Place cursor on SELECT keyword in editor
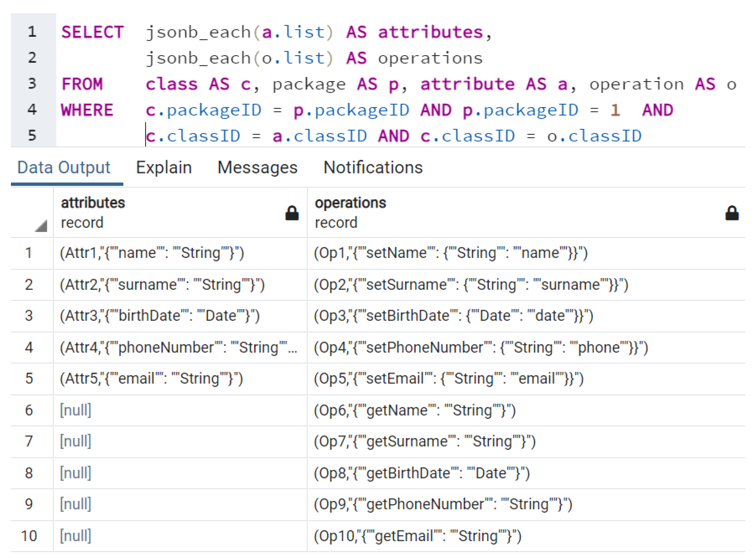The width and height of the screenshot is (756, 558). [x=92, y=32]
